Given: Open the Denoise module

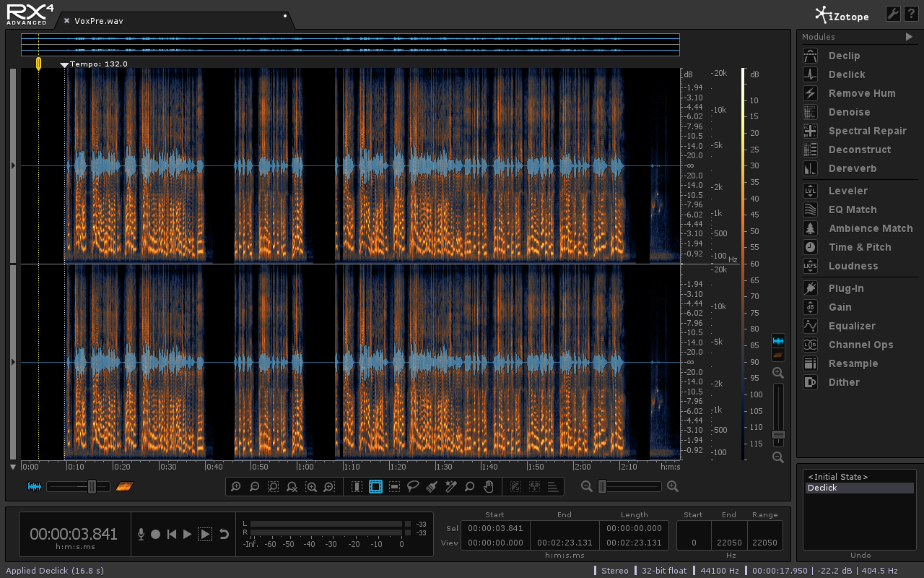Looking at the screenshot, I should tap(849, 112).
